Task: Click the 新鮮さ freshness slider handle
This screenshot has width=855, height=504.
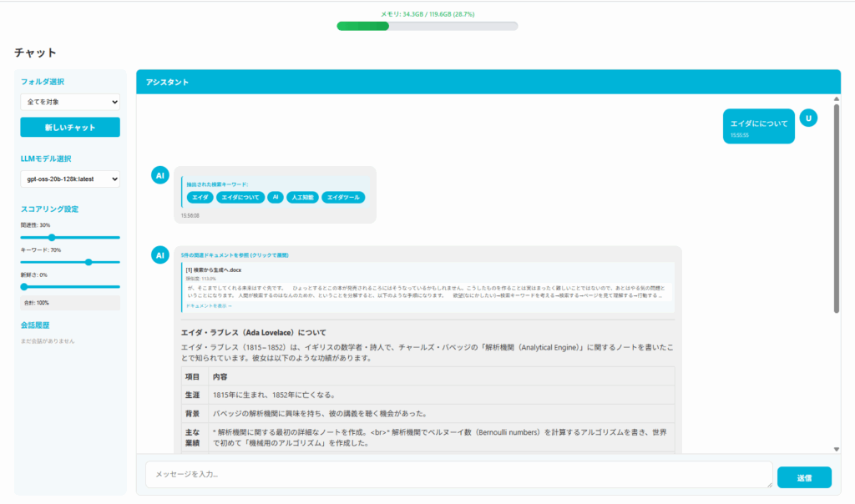Action: click(x=24, y=286)
